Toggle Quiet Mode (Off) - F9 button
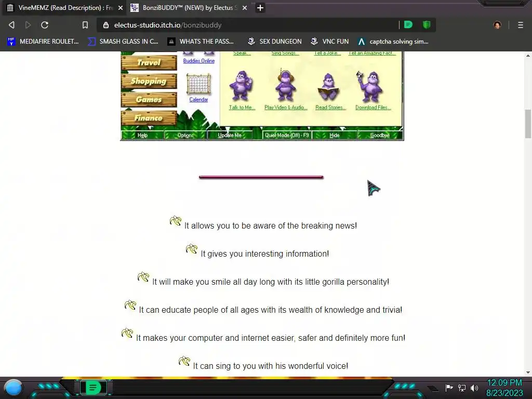 287,135
